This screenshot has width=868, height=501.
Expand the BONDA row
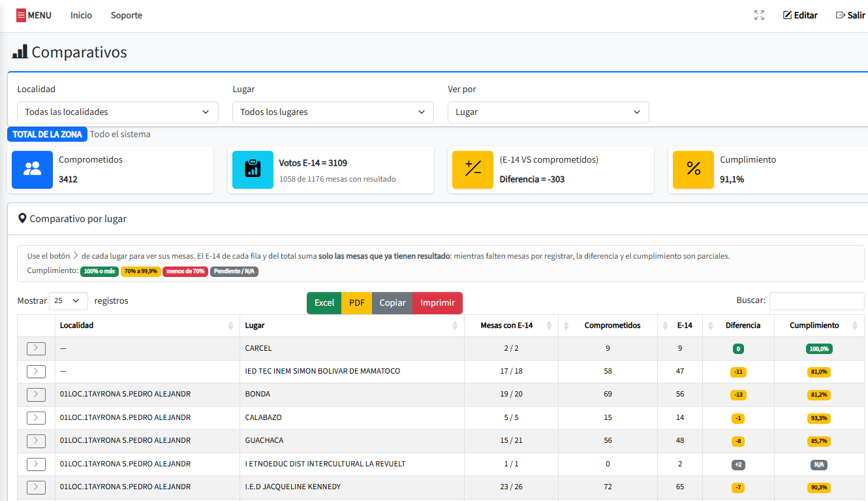pyautogui.click(x=36, y=395)
